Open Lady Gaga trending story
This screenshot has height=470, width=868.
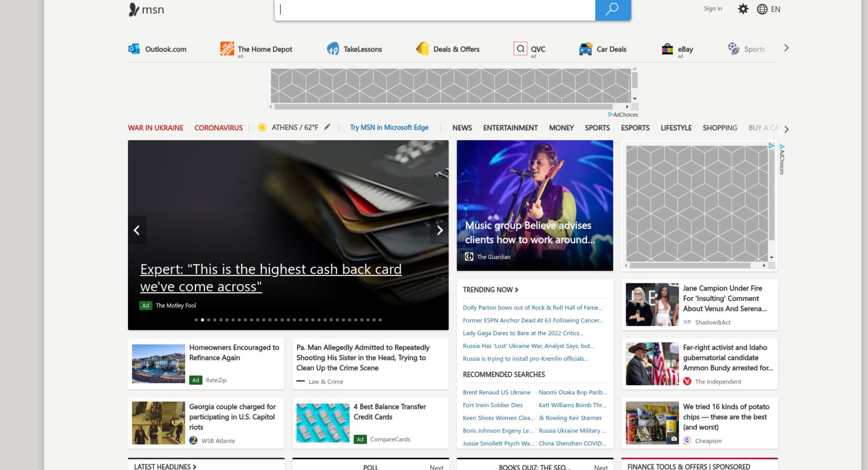[x=523, y=333]
